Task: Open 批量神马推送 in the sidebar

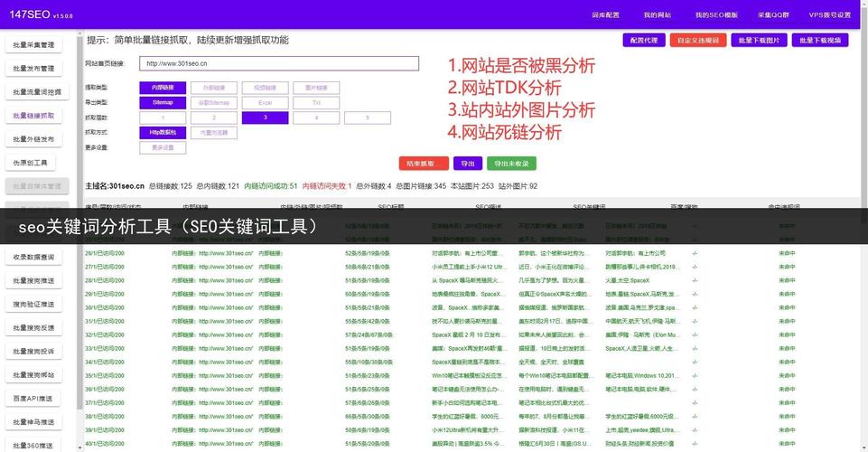Action: pos(33,422)
